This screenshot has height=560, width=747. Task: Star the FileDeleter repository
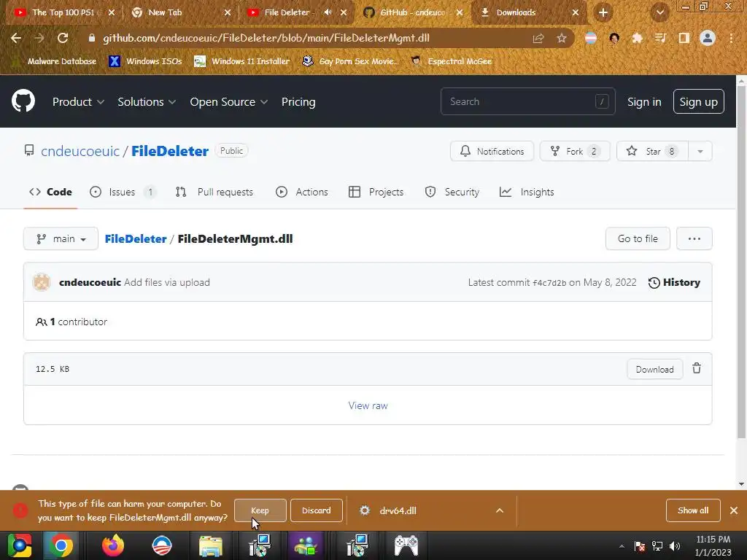652,152
